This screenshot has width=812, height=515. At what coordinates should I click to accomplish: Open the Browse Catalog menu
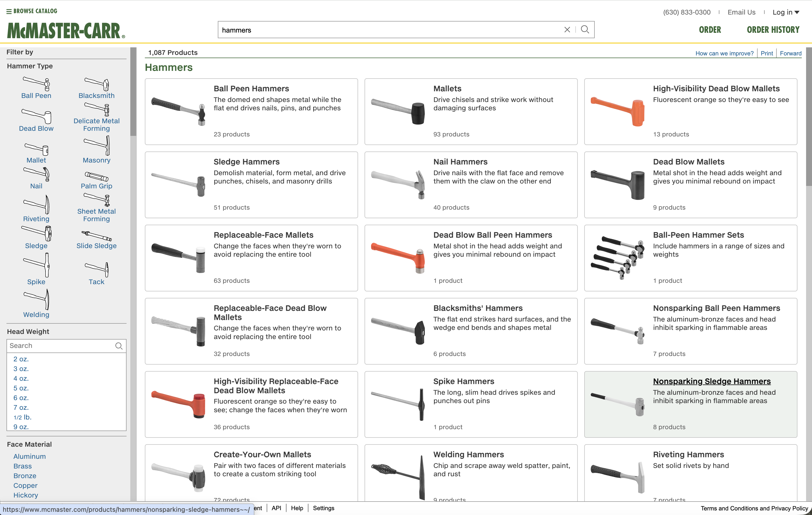[x=31, y=11]
